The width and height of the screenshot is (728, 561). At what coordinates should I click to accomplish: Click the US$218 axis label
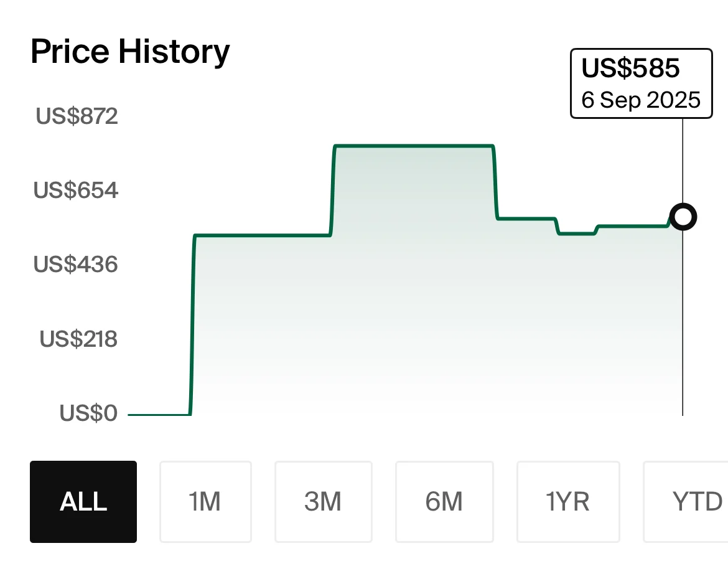[x=78, y=339]
